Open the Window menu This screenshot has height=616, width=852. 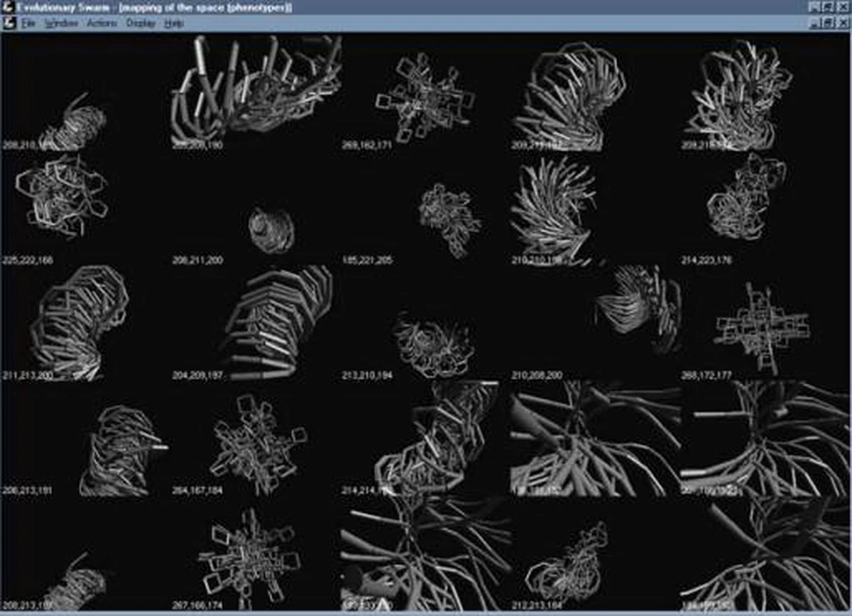tap(60, 23)
